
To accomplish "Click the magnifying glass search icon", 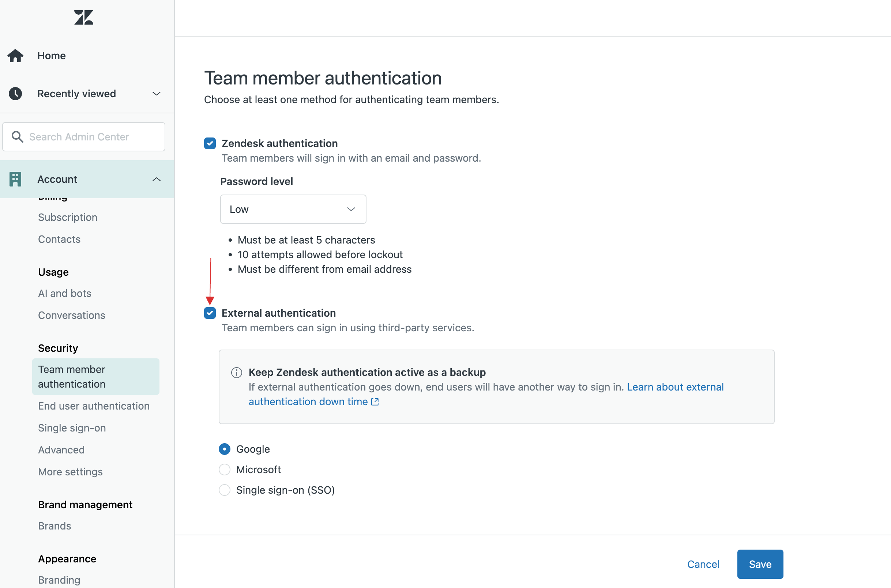I will pyautogui.click(x=17, y=136).
